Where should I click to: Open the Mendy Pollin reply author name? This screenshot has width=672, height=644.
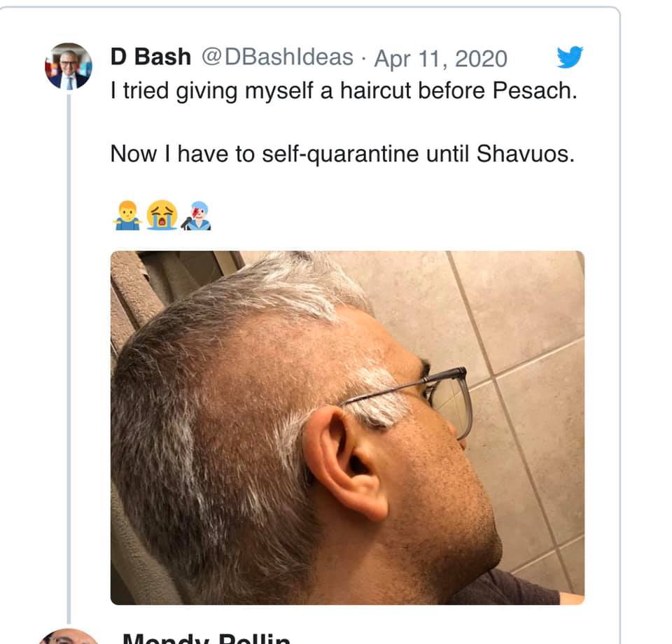tap(206, 638)
